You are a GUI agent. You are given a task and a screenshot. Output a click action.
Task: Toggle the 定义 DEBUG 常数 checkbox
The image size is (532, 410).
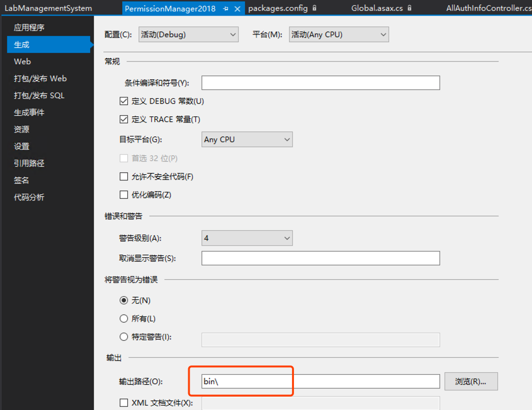(x=124, y=101)
